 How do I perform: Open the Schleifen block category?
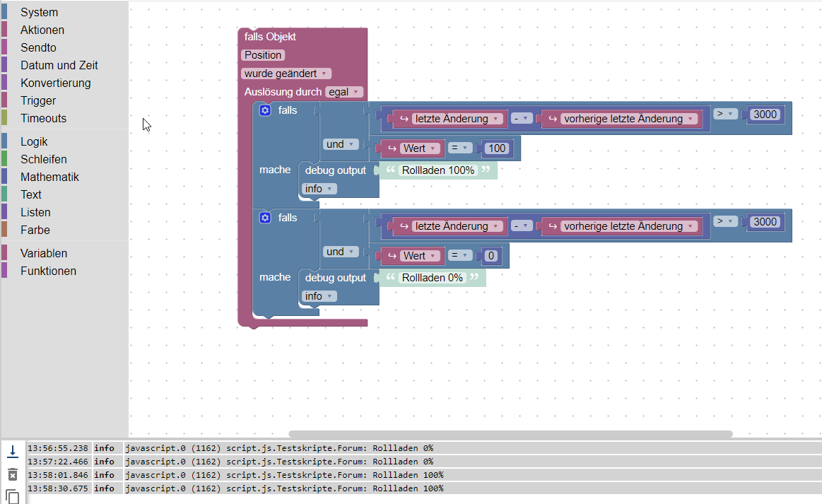coord(44,160)
